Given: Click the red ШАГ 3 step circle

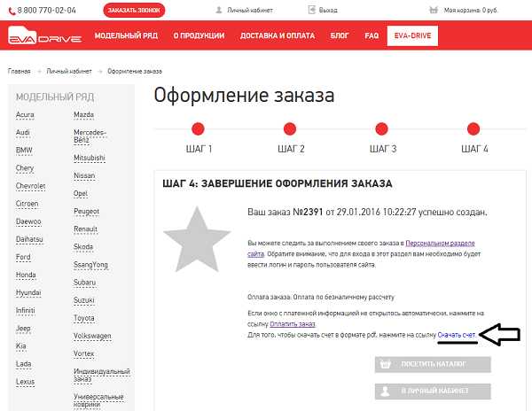Looking at the screenshot, I should coord(382,129).
